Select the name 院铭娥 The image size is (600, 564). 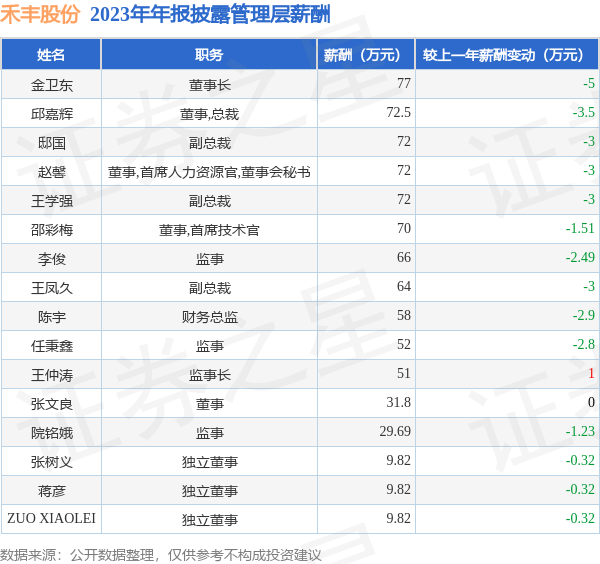(52, 433)
